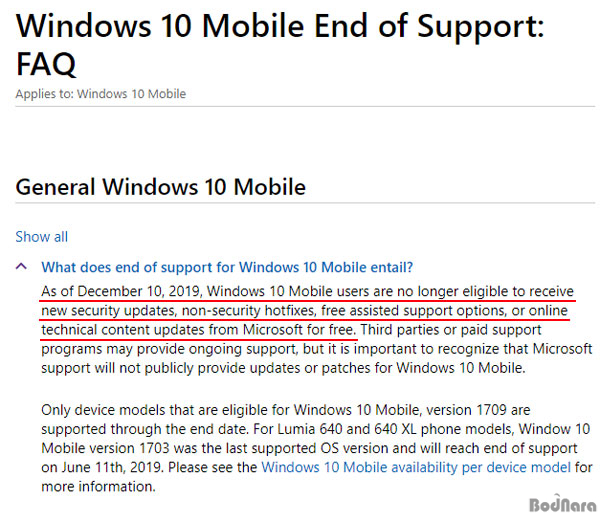The height and width of the screenshot is (515, 600).
Task: Select the "General Windows 10 Mobile" section heading
Action: click(161, 187)
